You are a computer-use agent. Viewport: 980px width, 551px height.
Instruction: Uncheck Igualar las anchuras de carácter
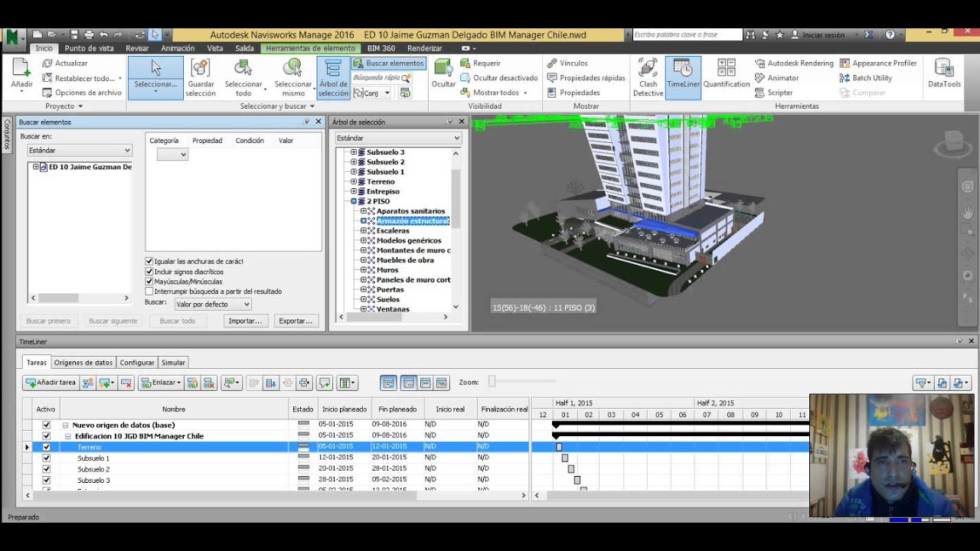click(149, 262)
